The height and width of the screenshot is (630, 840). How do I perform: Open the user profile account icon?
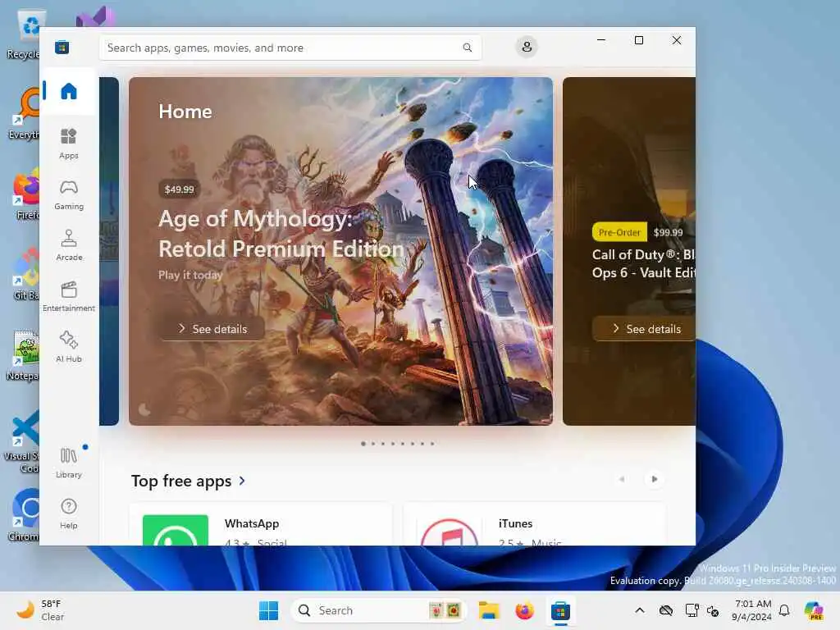point(527,47)
